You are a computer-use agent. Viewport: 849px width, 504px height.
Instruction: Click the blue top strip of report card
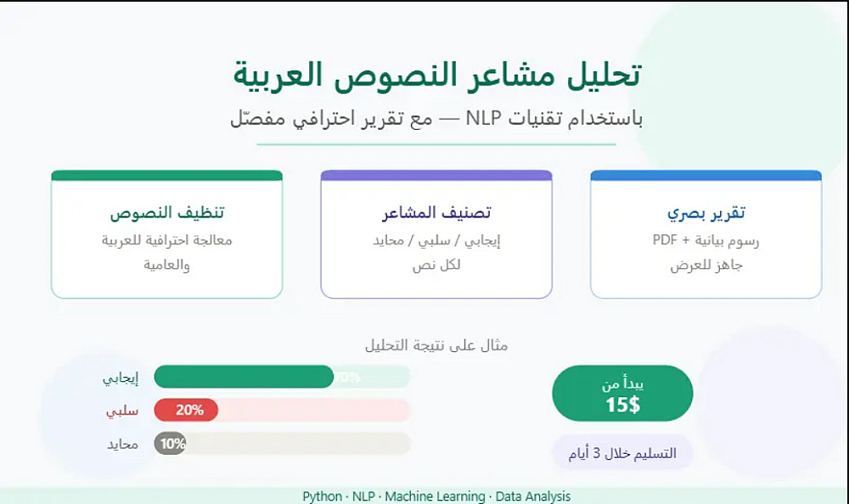[x=706, y=176]
